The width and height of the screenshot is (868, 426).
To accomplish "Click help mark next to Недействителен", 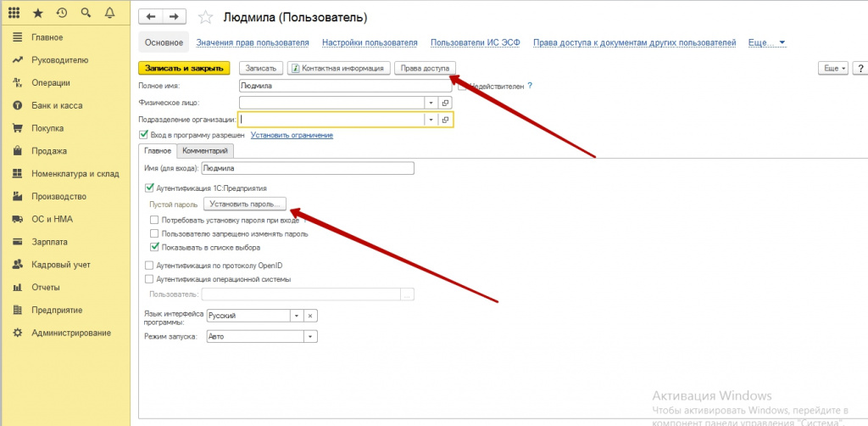I will (530, 86).
